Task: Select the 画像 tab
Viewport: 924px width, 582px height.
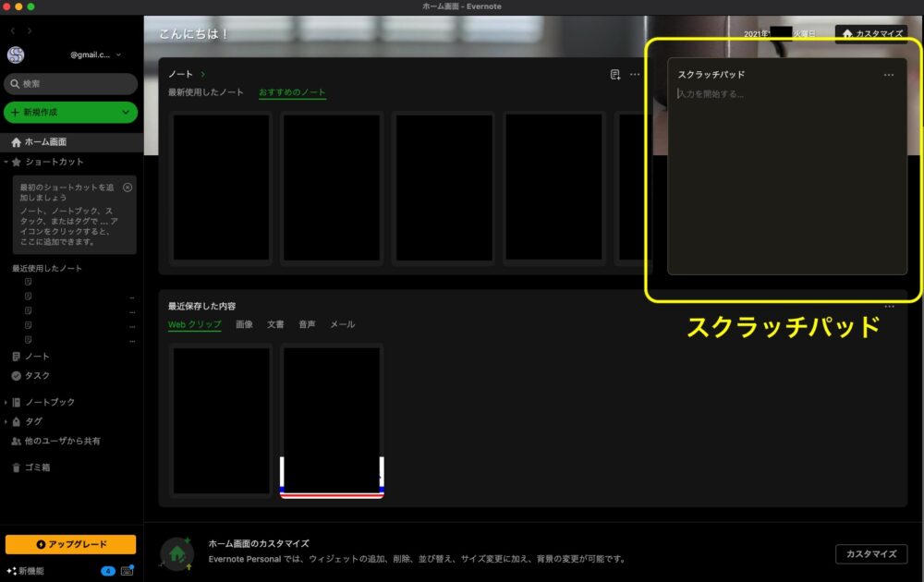Action: coord(244,324)
